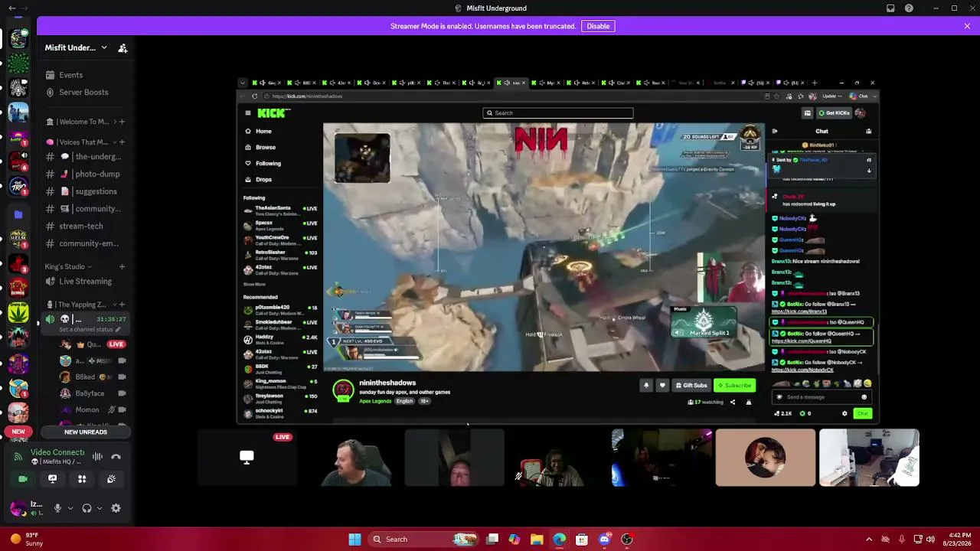Open the Discord inbox icon in title bar

click(890, 8)
